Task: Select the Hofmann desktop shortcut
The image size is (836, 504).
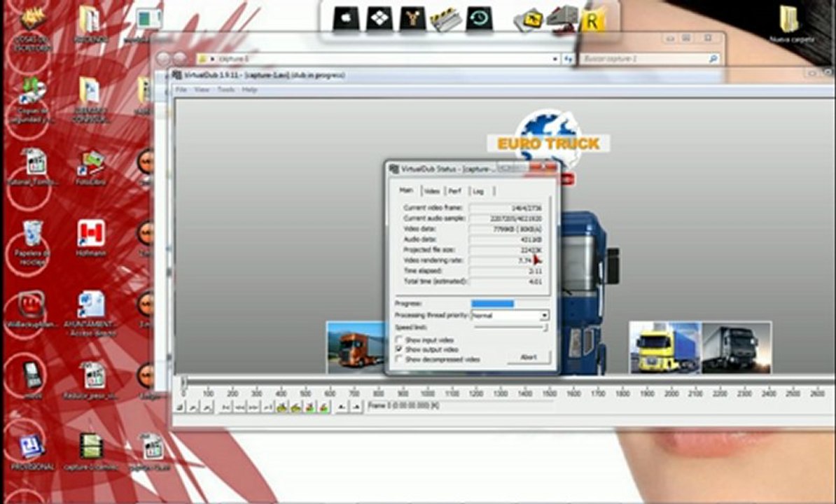Action: 90,238
